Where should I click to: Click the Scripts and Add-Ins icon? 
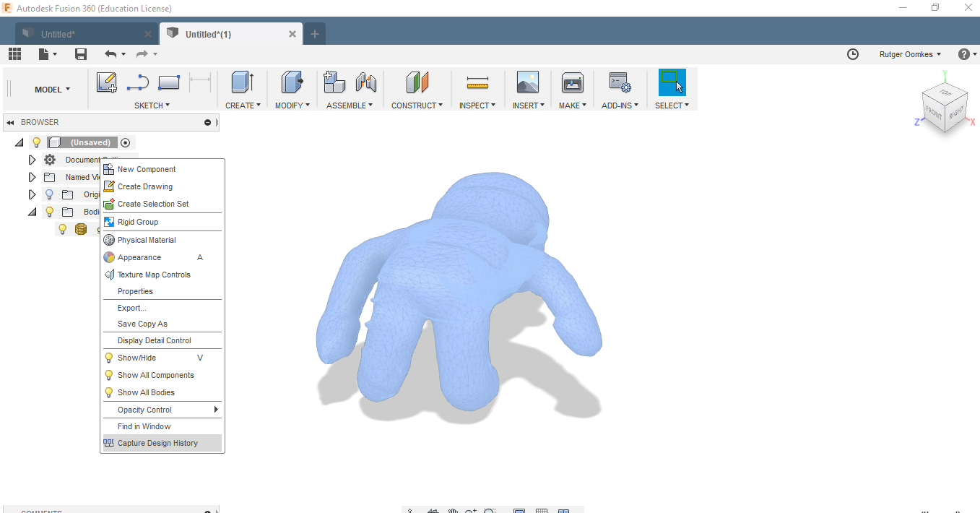(x=620, y=82)
